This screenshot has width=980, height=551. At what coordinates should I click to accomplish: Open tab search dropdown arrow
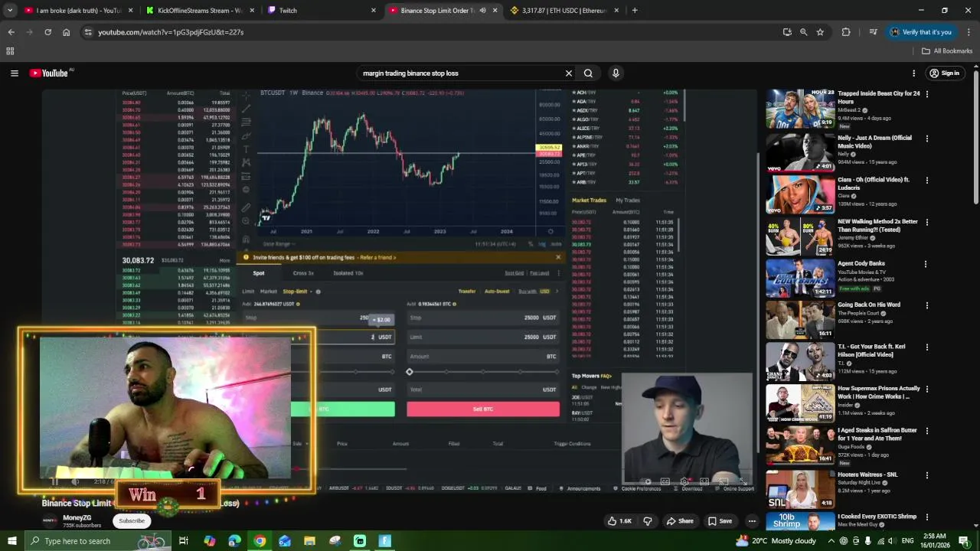(10, 11)
